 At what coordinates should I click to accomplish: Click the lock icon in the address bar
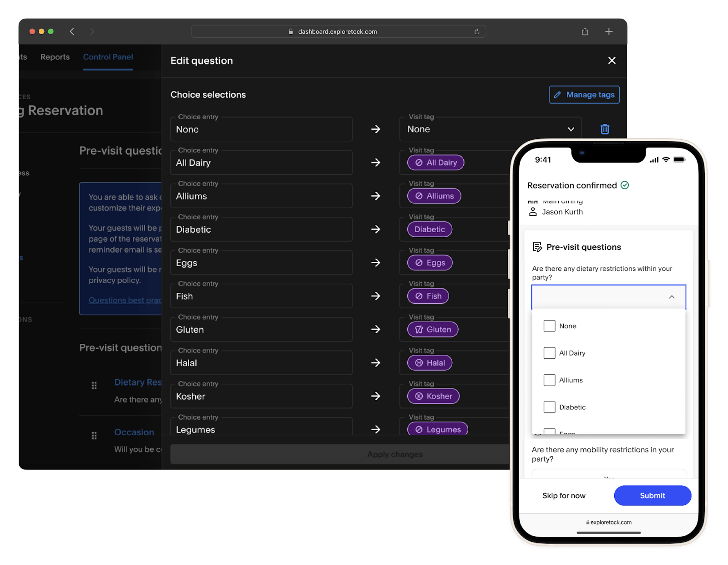point(290,31)
